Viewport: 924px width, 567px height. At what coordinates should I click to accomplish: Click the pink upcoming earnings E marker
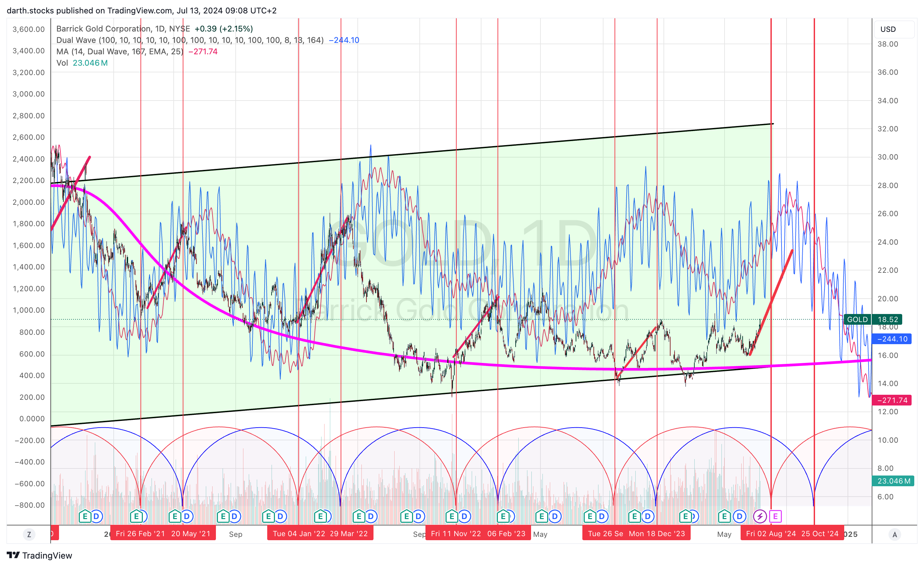tap(775, 516)
